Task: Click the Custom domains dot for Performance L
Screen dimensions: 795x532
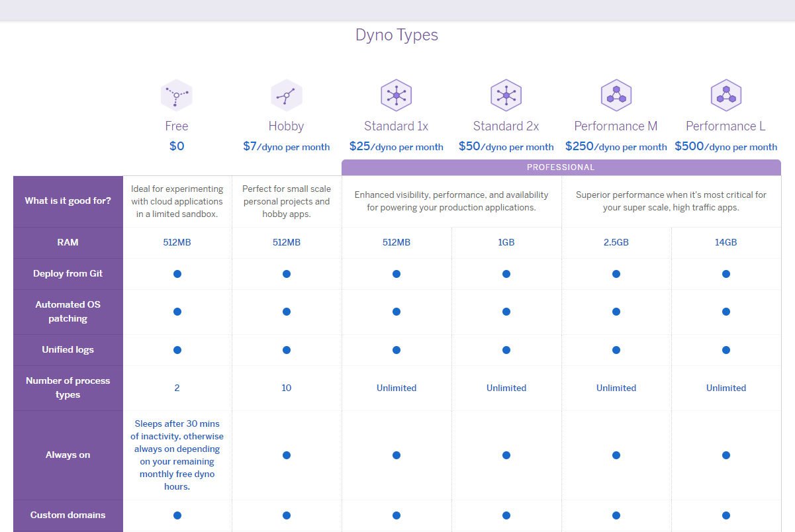Action: 726,515
